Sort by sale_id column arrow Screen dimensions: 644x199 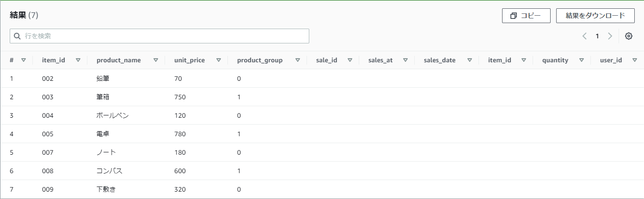tap(350, 60)
